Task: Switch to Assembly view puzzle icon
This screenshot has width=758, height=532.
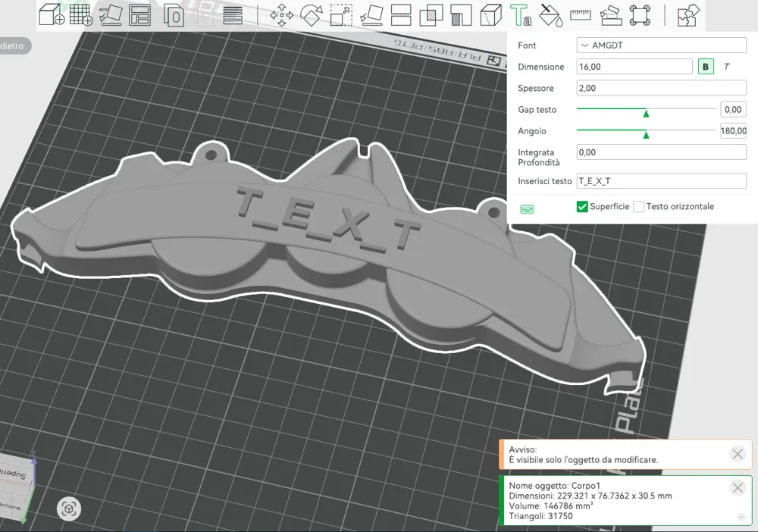Action: 688,15
